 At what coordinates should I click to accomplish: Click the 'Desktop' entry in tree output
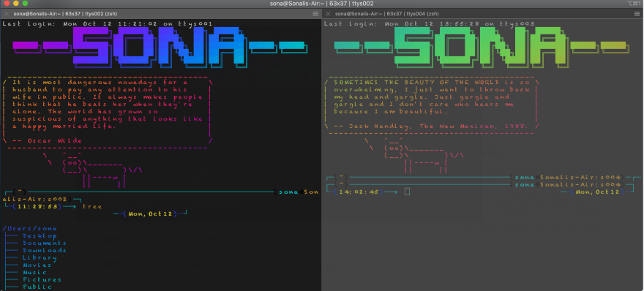[x=40, y=236]
